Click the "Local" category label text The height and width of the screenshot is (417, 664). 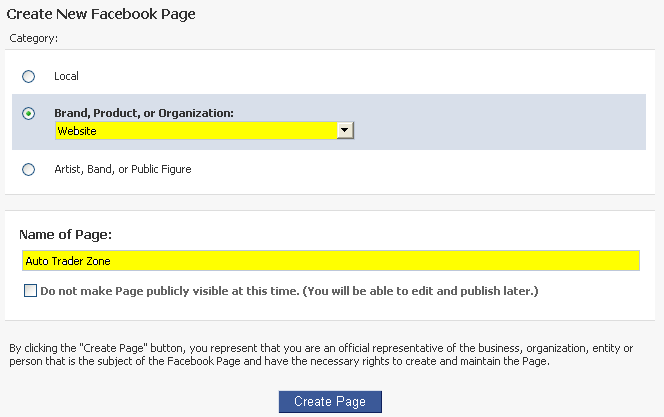point(66,76)
